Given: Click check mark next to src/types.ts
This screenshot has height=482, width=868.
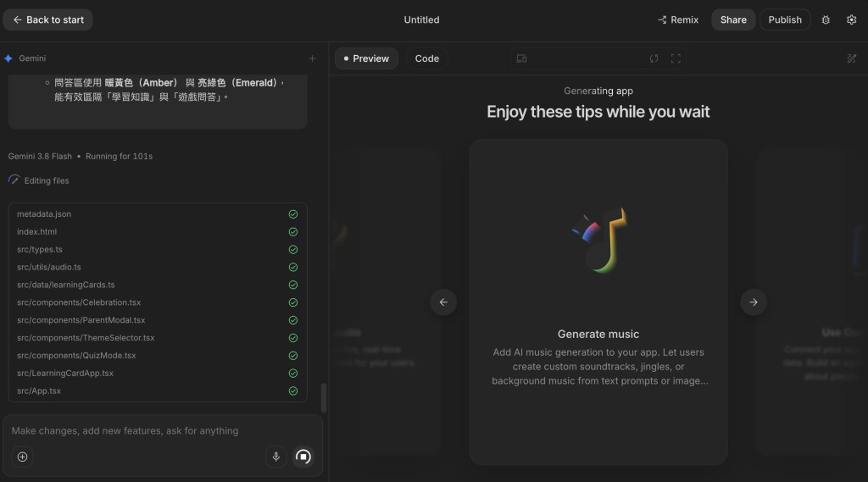Looking at the screenshot, I should (292, 250).
